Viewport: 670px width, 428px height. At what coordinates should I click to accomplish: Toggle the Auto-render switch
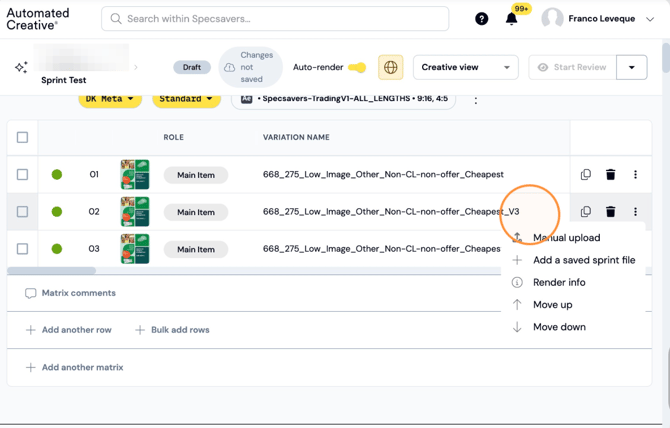tap(357, 67)
